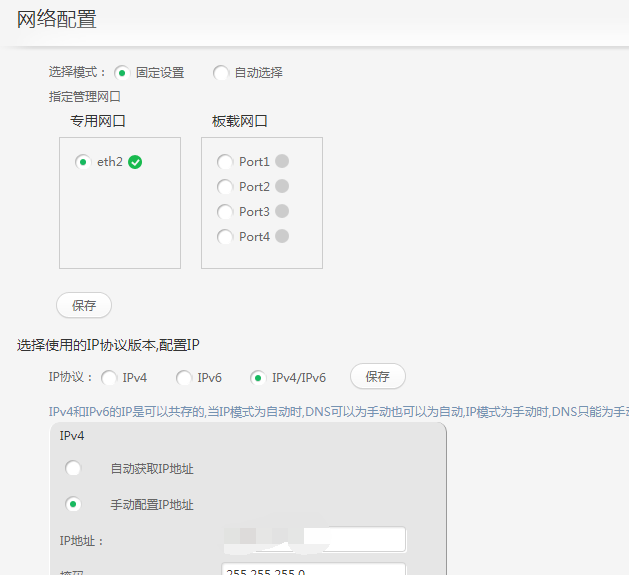Choose eth2 dedicated port radio

click(83, 162)
